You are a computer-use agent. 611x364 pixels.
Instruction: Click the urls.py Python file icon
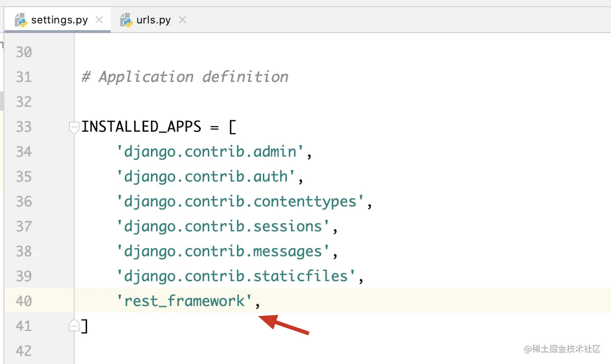click(126, 20)
